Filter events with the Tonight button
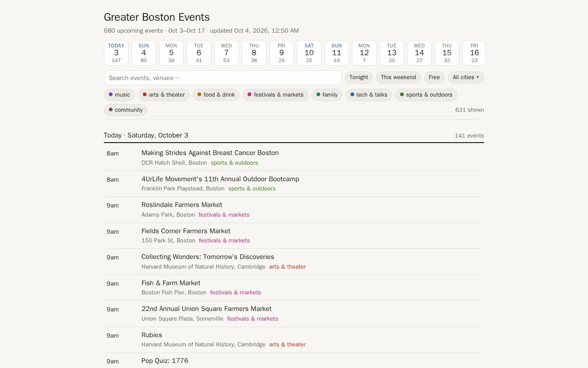The width and height of the screenshot is (588, 368). pyautogui.click(x=359, y=77)
